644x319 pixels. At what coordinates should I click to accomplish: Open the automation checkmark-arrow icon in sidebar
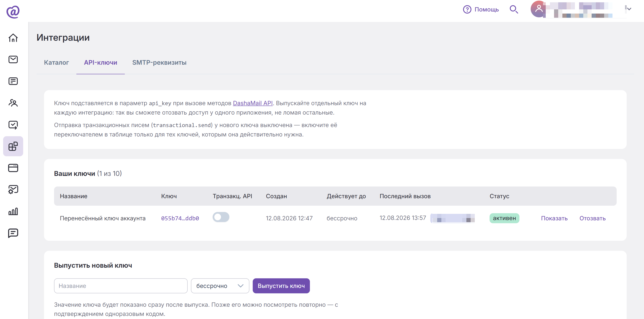point(13,125)
